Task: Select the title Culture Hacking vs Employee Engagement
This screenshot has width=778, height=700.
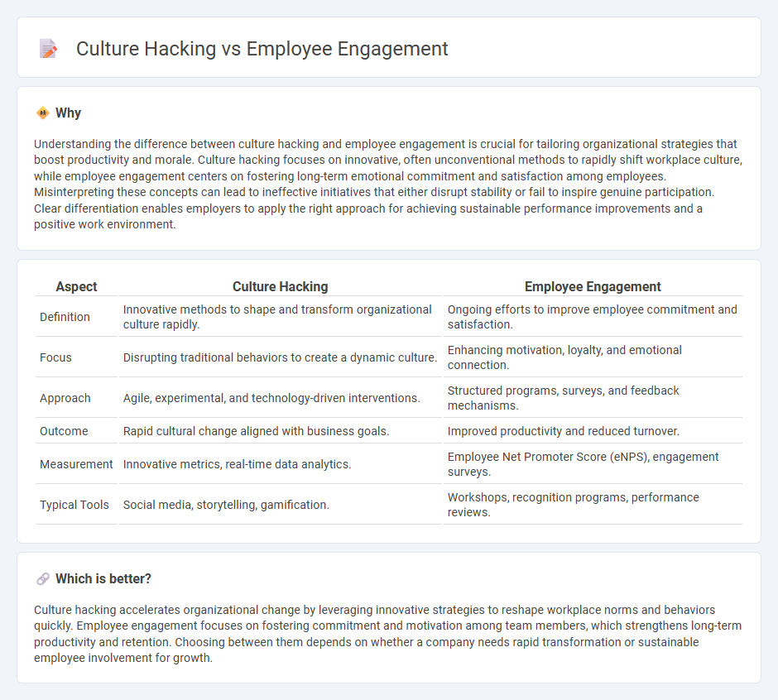Action: [262, 49]
